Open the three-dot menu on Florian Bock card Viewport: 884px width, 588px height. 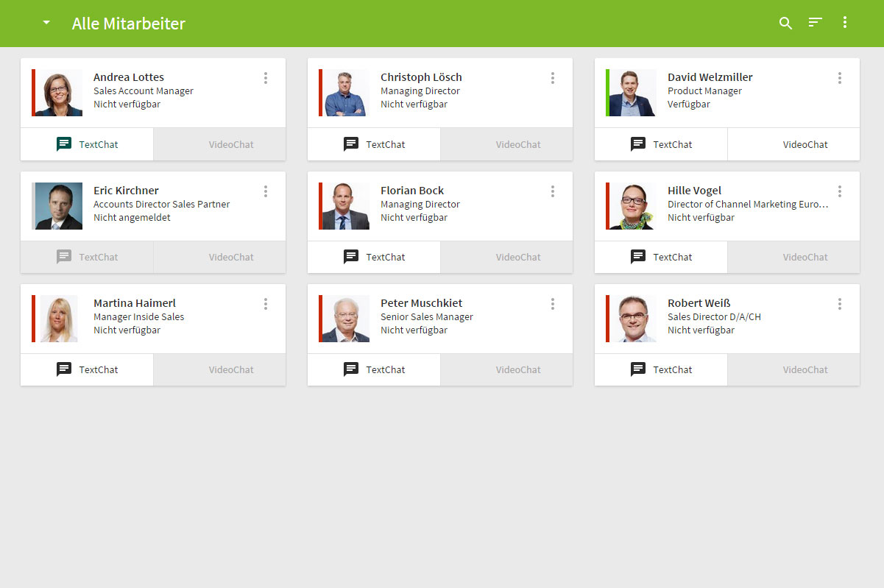tap(553, 191)
